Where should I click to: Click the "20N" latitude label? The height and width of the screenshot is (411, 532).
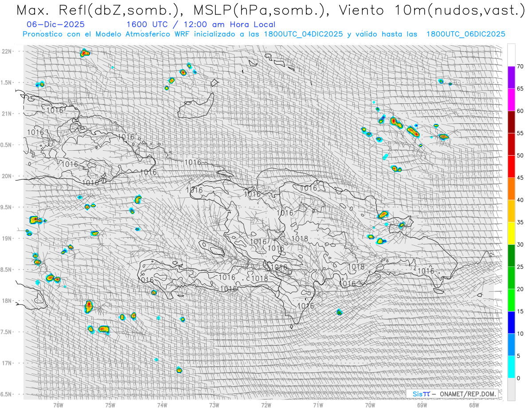coord(6,176)
